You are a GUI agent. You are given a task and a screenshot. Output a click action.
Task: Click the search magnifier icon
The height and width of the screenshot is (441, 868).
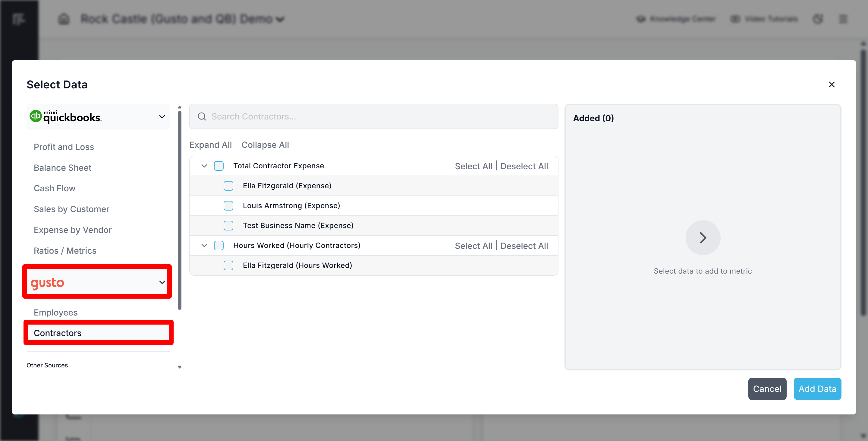202,116
